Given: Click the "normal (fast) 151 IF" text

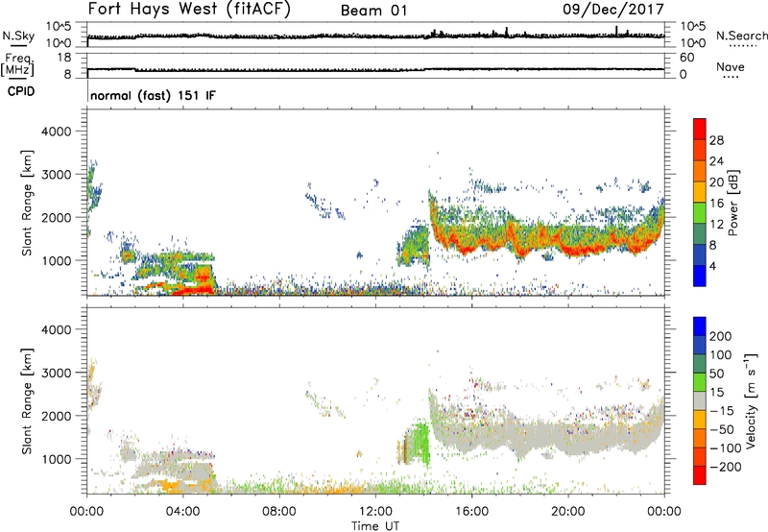Looking at the screenshot, I should pos(153,95).
